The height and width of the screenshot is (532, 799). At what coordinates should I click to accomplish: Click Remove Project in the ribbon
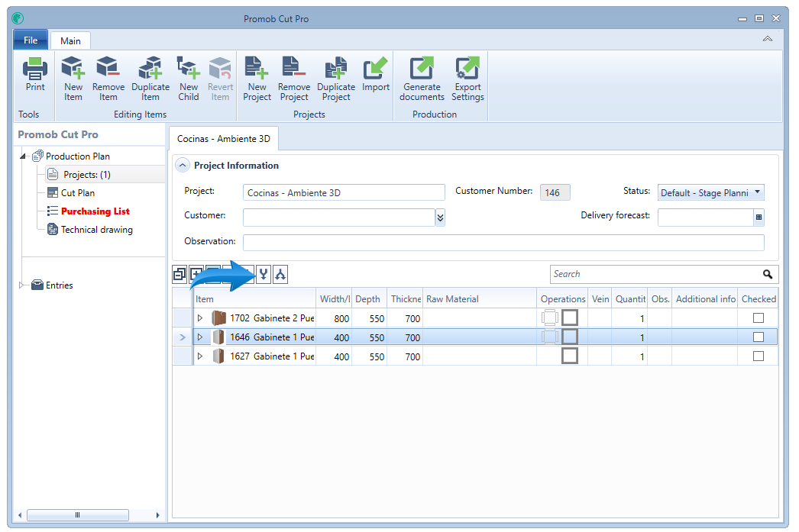point(294,79)
